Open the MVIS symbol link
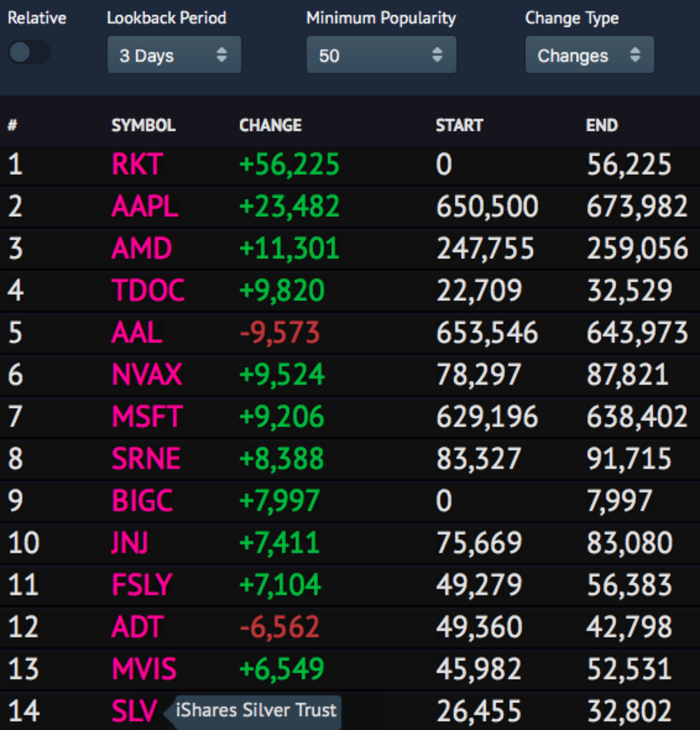The width and height of the screenshot is (700, 730). tap(144, 669)
